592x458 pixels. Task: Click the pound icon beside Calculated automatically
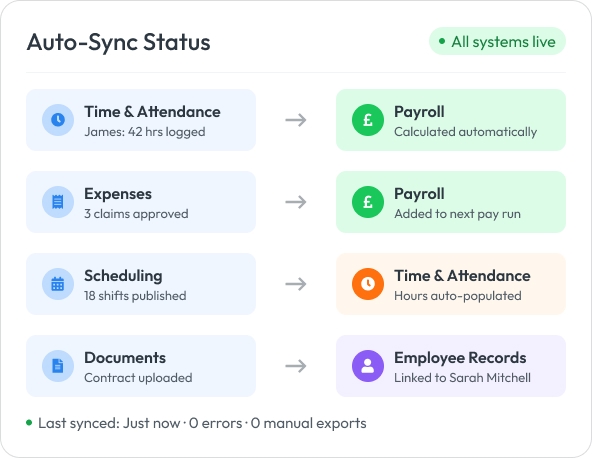pyautogui.click(x=368, y=120)
